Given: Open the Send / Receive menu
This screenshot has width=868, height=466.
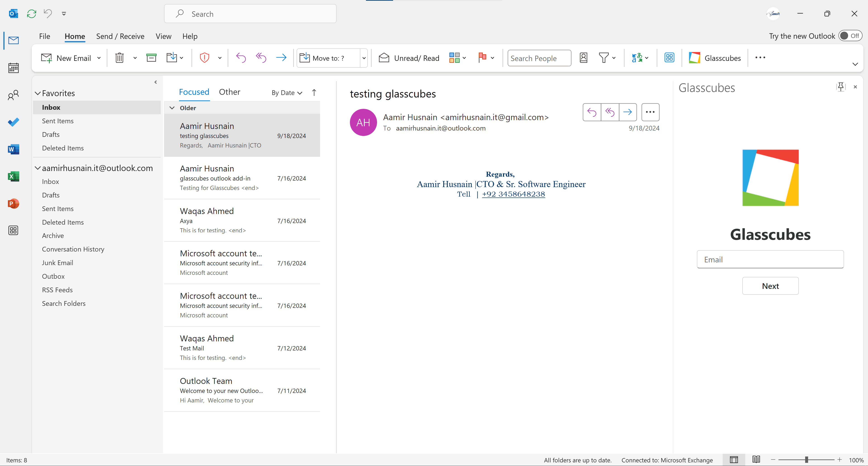Looking at the screenshot, I should [120, 36].
